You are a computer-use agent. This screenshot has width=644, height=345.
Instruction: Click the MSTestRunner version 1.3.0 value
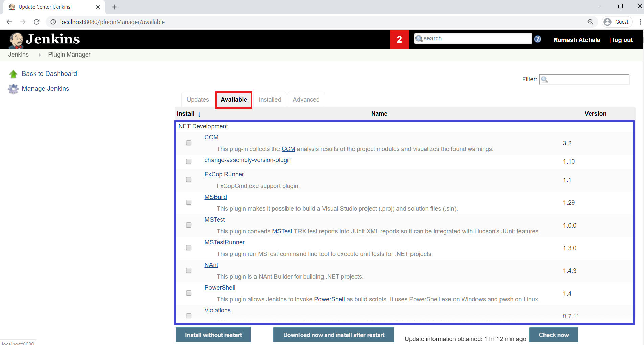(570, 248)
